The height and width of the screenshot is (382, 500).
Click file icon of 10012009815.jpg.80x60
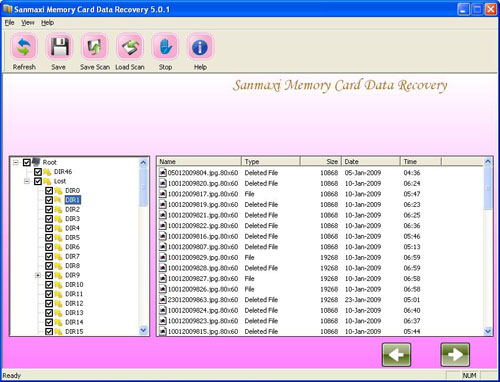(163, 331)
